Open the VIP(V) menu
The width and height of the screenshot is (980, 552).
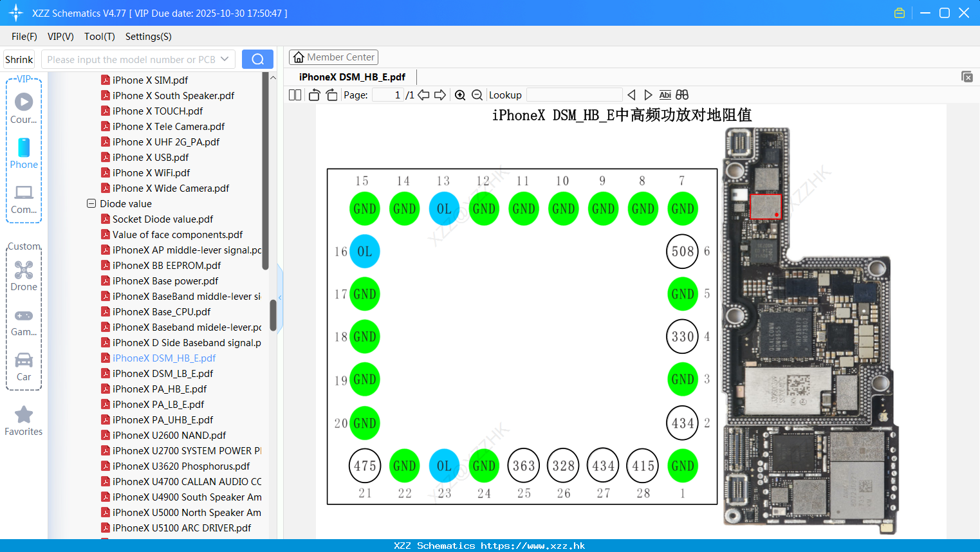[x=60, y=37]
